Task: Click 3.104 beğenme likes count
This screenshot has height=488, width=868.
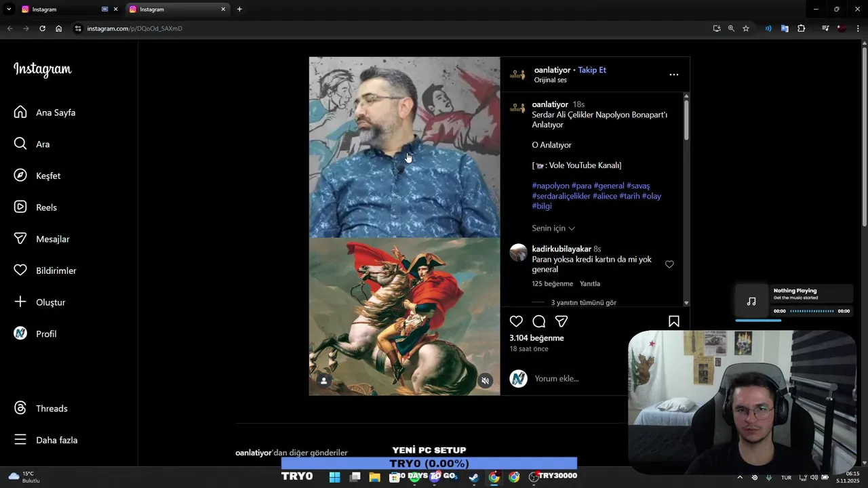Action: pyautogui.click(x=536, y=338)
